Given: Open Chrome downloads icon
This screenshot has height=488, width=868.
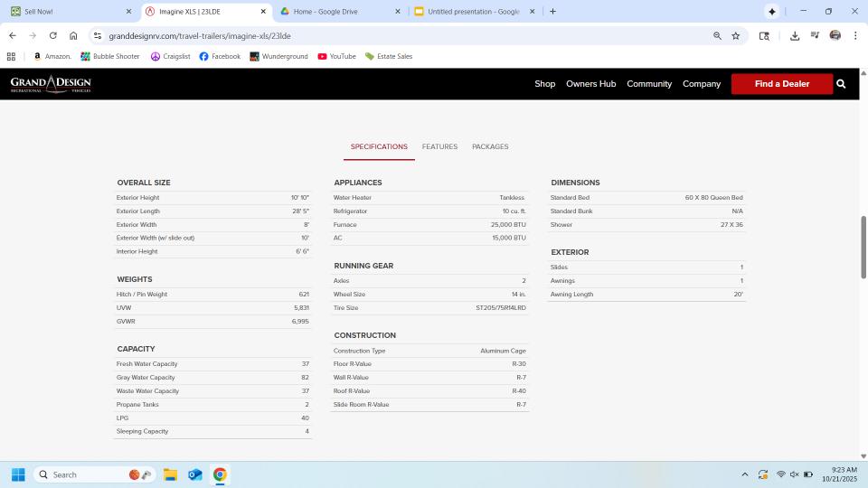Looking at the screenshot, I should [794, 36].
